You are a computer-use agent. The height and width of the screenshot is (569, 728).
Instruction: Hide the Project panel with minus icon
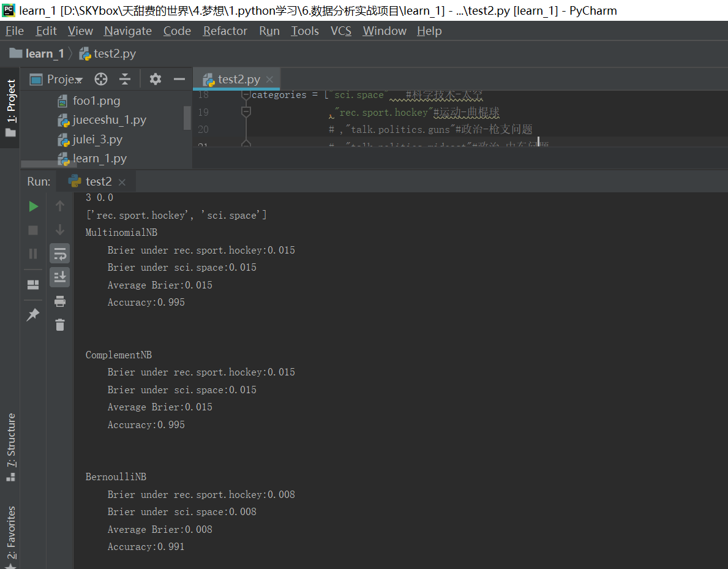(179, 80)
